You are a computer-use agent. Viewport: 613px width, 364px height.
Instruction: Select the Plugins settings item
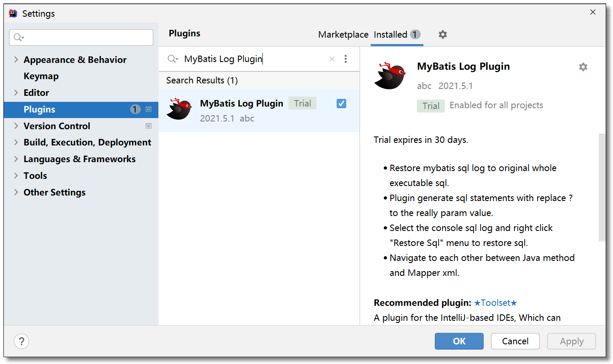click(81, 109)
